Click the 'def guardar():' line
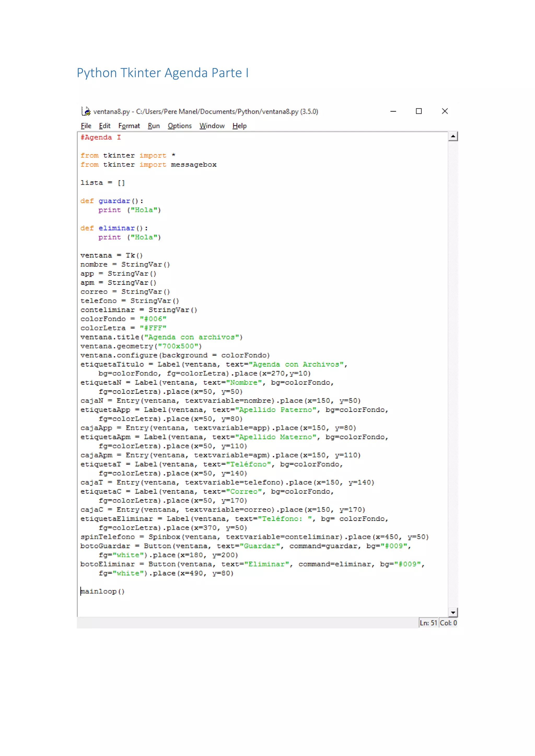 click(112, 201)
